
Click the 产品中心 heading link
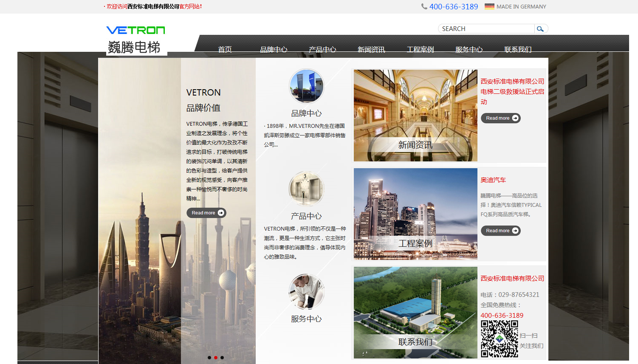pyautogui.click(x=306, y=216)
